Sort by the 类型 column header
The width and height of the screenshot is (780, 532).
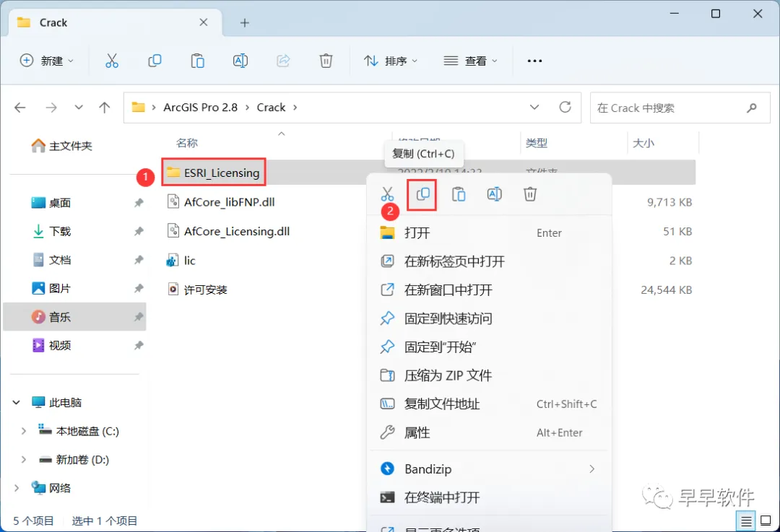click(537, 143)
